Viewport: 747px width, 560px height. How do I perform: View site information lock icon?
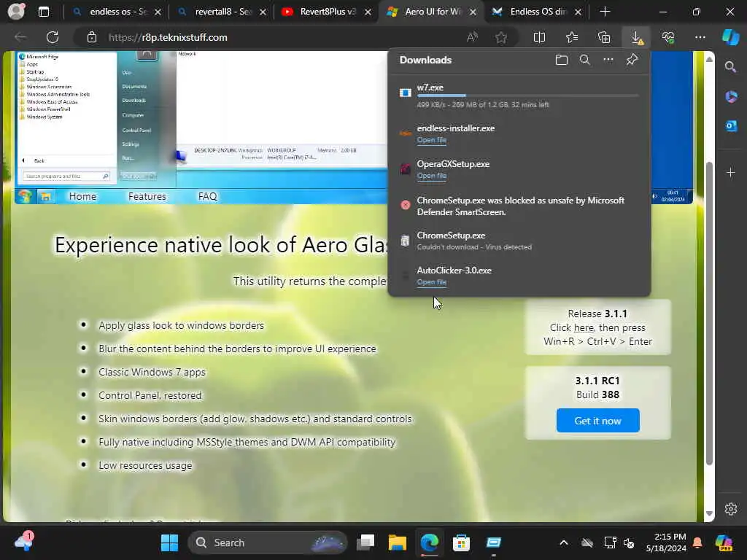point(92,37)
